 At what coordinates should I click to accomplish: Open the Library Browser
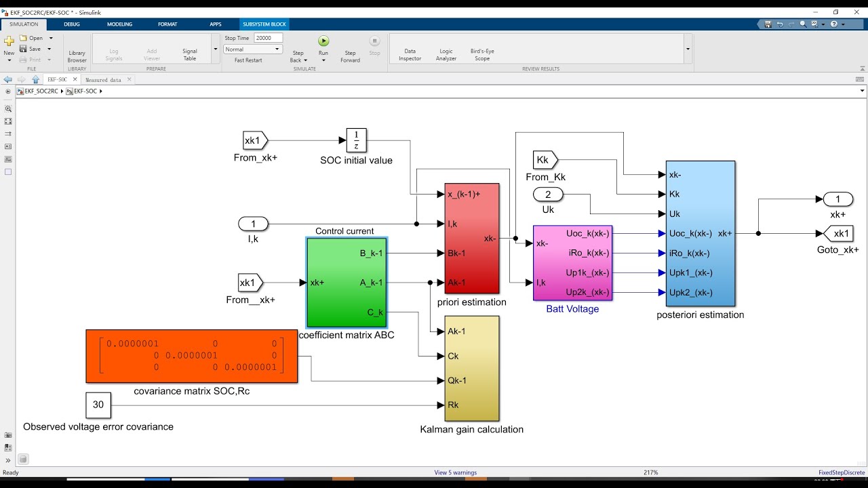pyautogui.click(x=77, y=56)
